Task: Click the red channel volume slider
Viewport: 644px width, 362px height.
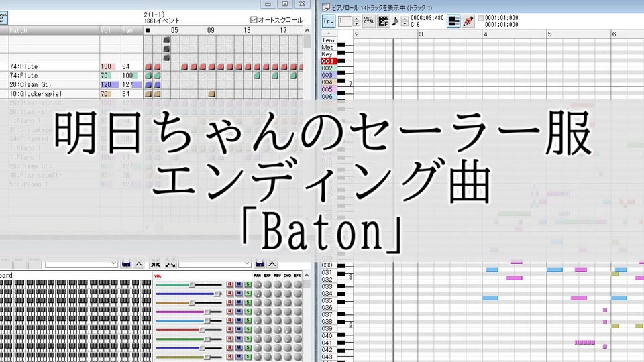Action: click(x=189, y=330)
